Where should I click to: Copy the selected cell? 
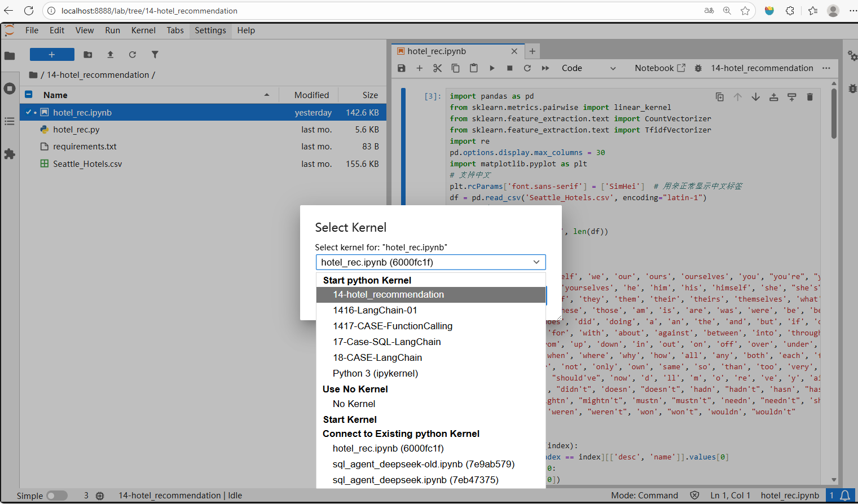pyautogui.click(x=455, y=68)
